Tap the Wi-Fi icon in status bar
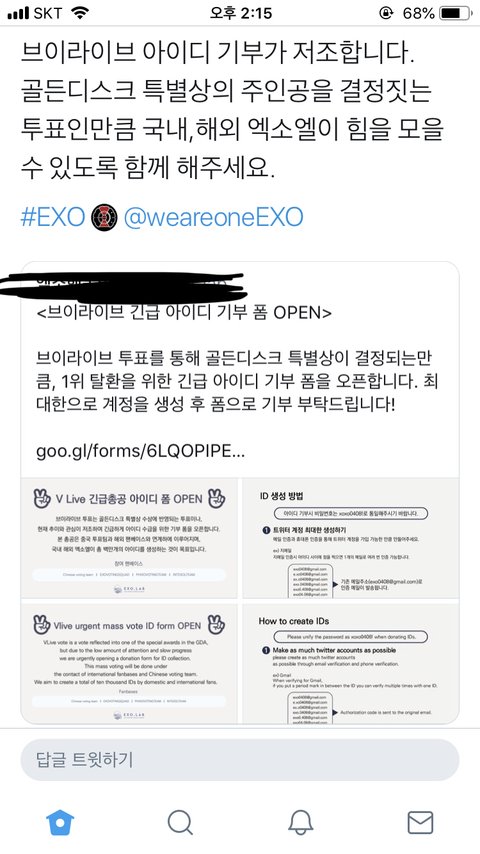The image size is (480, 854). 80,14
